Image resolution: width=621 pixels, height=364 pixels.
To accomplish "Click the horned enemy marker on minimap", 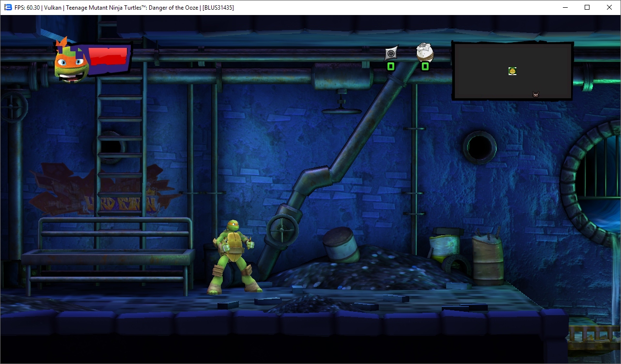I will tap(536, 94).
